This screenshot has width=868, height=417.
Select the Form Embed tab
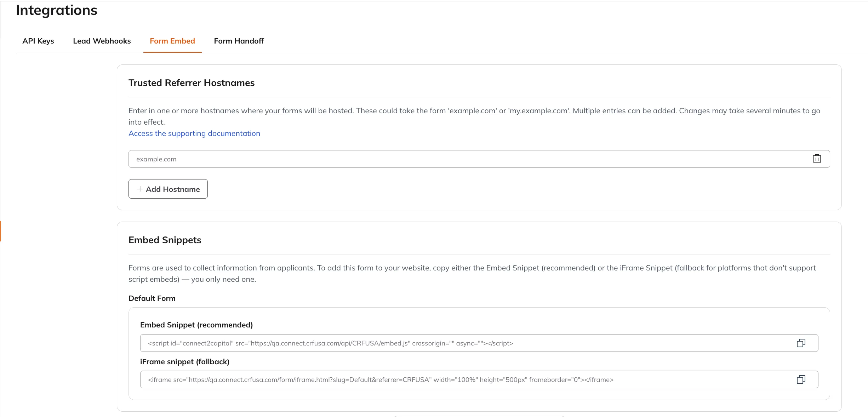click(x=172, y=41)
